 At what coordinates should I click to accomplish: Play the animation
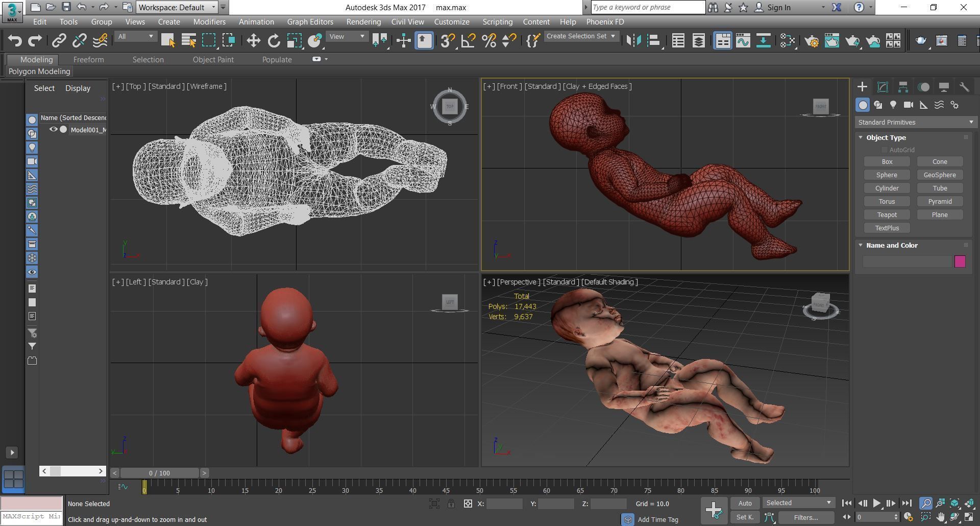877,503
